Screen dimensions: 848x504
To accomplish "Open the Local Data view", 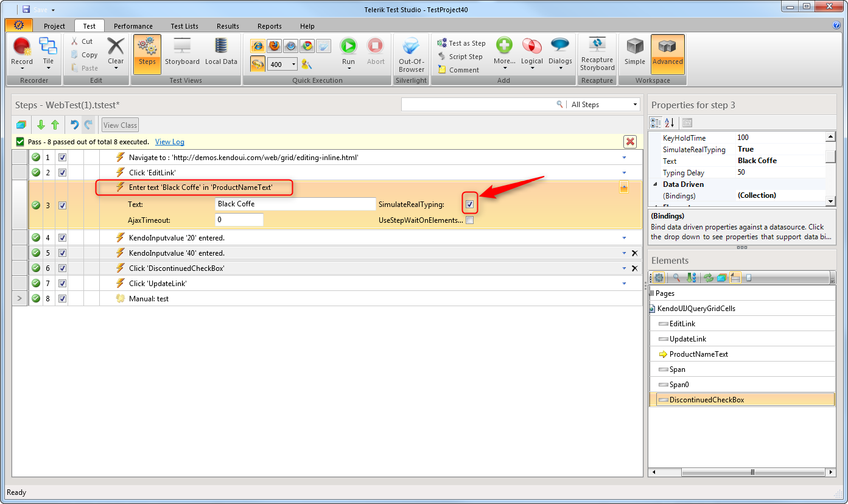I will tap(221, 52).
